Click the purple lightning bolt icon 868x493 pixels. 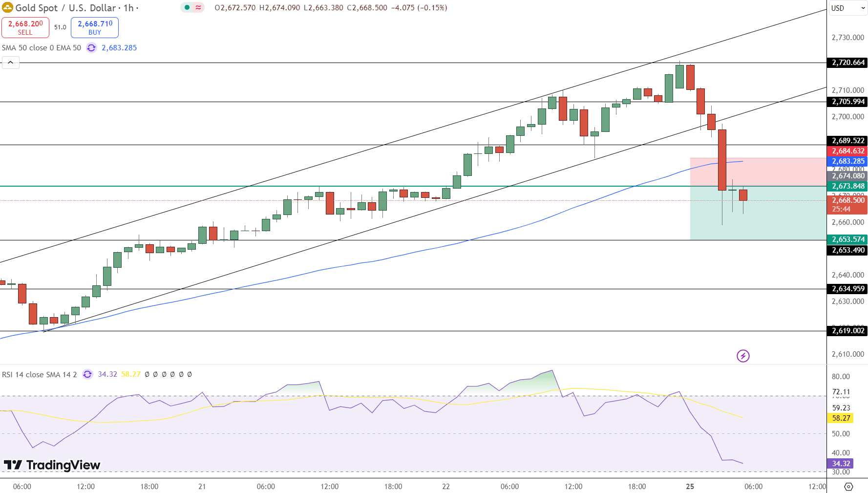(743, 356)
